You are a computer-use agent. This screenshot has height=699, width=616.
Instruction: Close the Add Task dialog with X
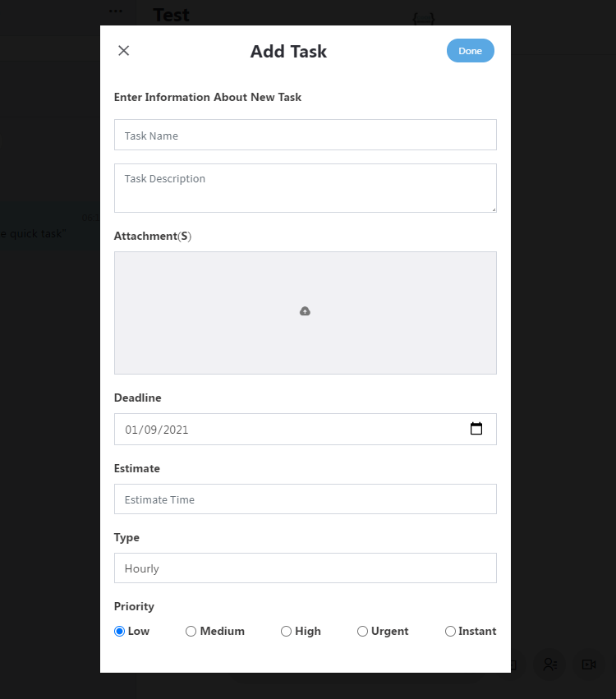(123, 50)
